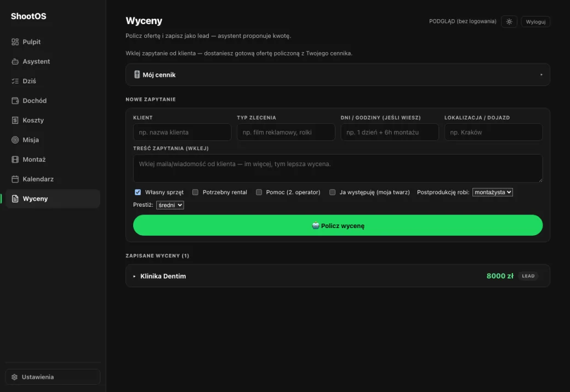This screenshot has width=570, height=392.
Task: Toggle light theme with sun icon
Action: tap(509, 22)
